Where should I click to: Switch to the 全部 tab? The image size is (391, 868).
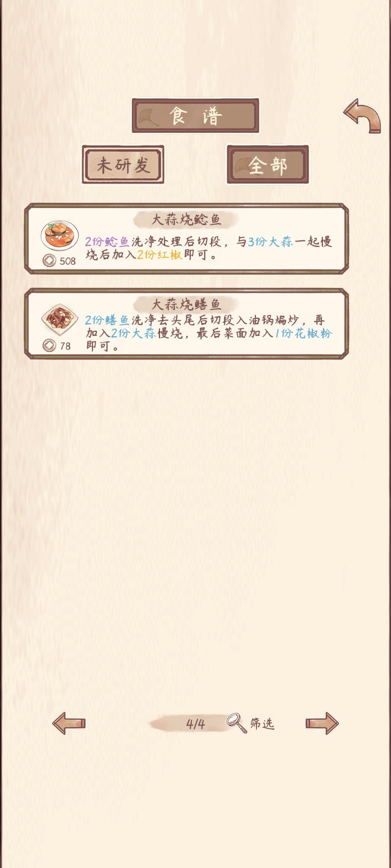tap(268, 165)
